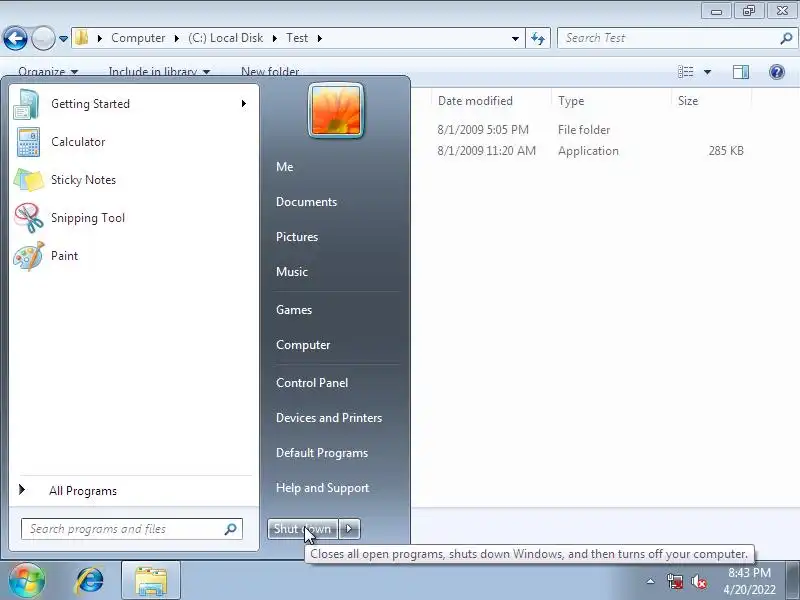Open Explorer Help question mark
Viewport: 800px width, 600px height.
pos(777,72)
